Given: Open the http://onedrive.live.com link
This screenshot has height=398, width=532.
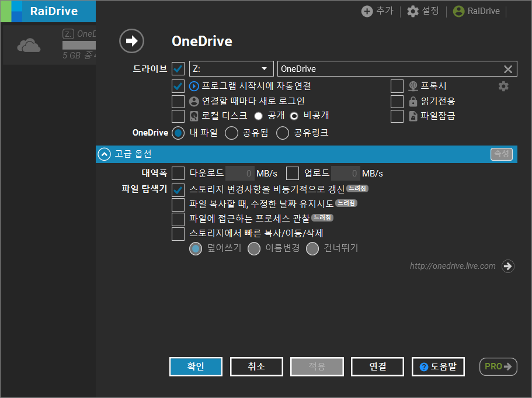Looking at the screenshot, I should click(x=453, y=266).
